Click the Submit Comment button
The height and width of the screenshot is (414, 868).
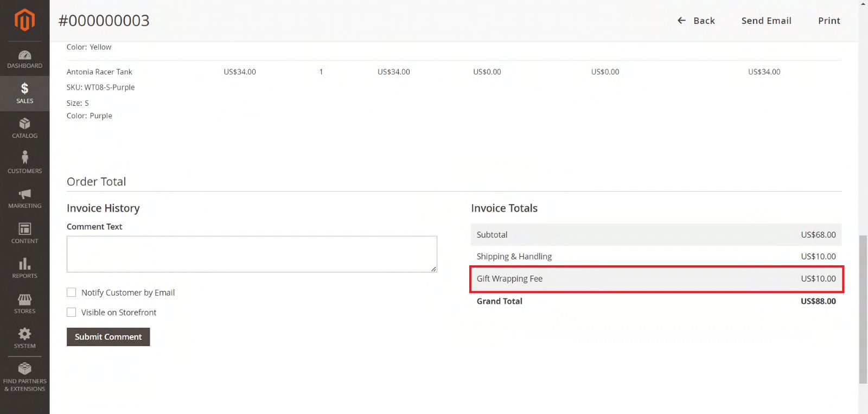point(108,337)
